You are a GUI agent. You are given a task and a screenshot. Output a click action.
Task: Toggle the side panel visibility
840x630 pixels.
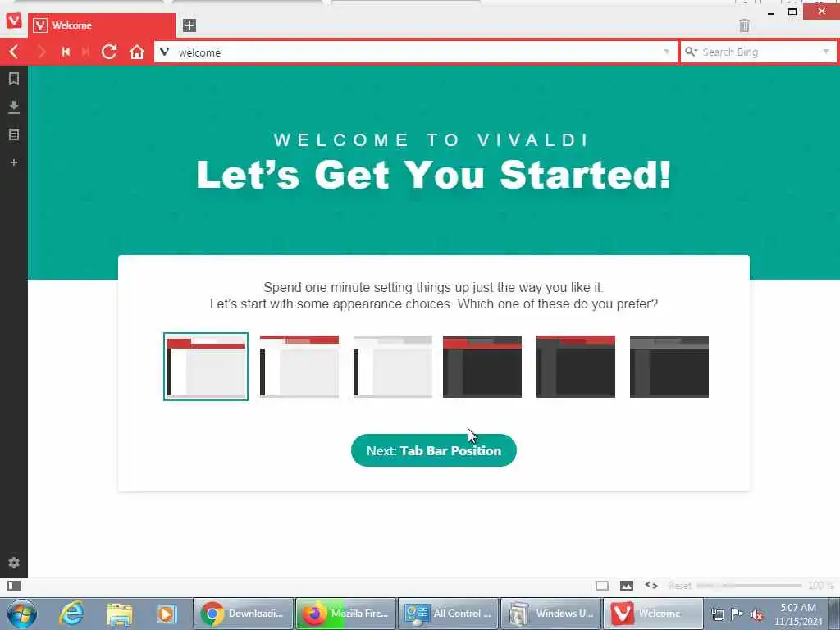pos(14,586)
